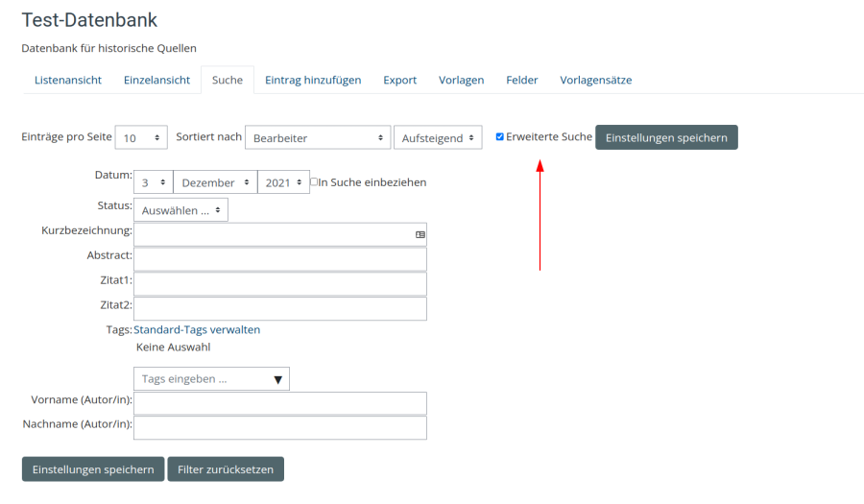The width and height of the screenshot is (864, 504).
Task: Click the top Einstellungen speichern button
Action: pos(666,137)
